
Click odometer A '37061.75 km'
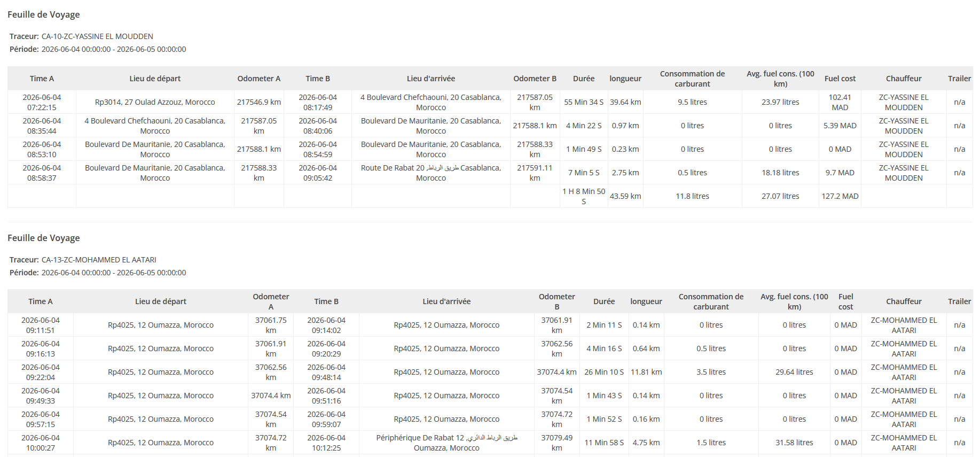point(271,325)
